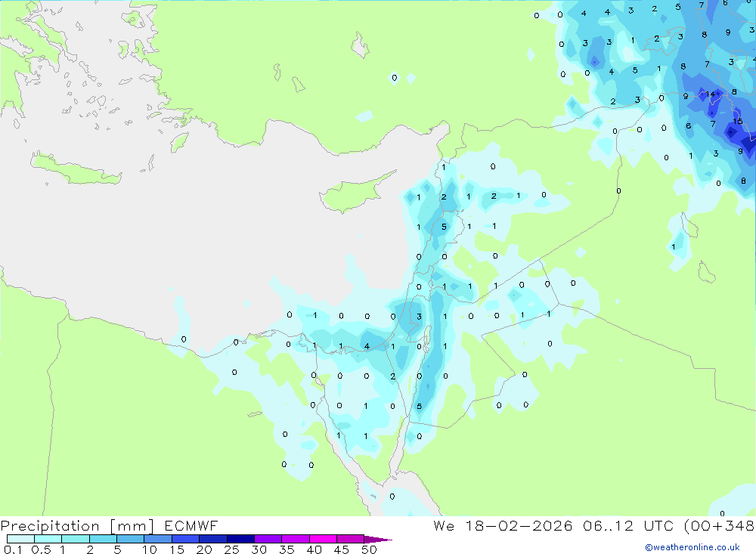756x554 pixels.
Task: Click the island of Crete on the map
Action: click(x=75, y=169)
